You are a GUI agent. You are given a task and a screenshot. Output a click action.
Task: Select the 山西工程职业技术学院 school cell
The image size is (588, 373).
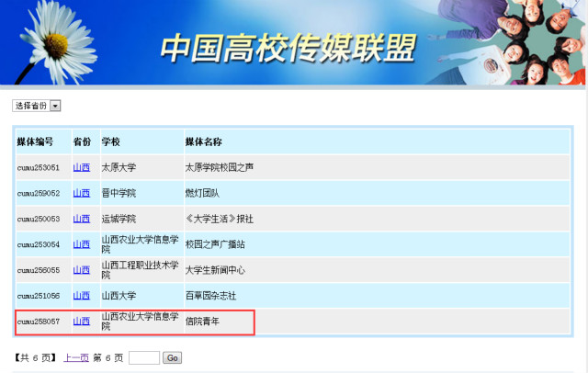140,270
